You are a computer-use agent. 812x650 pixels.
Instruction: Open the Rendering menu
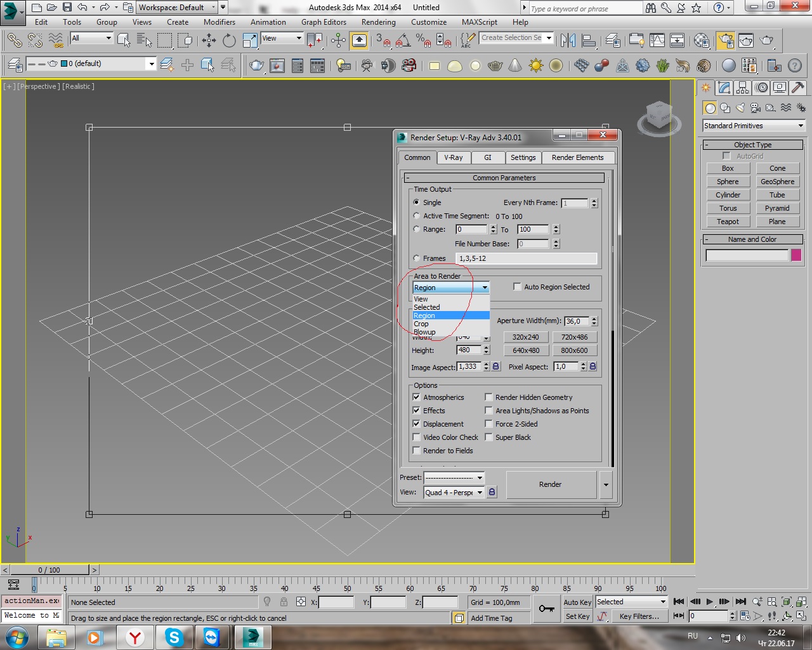(378, 22)
